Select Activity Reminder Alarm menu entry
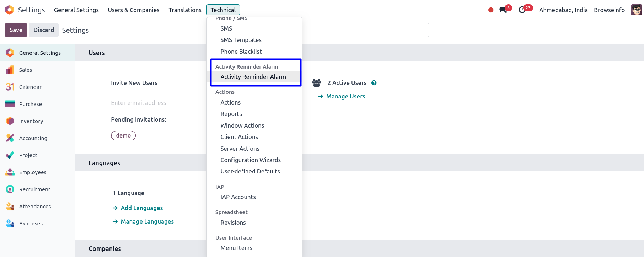Image resolution: width=644 pixels, height=257 pixels. (253, 77)
